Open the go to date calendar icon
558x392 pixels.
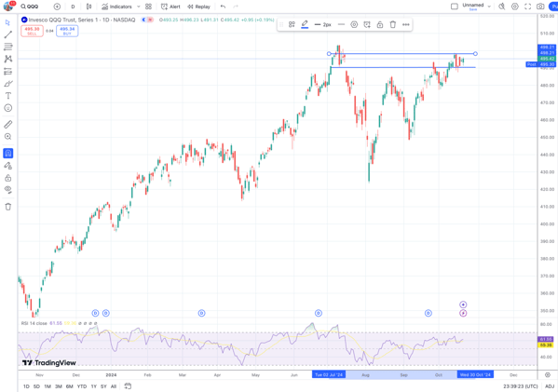coord(128,386)
